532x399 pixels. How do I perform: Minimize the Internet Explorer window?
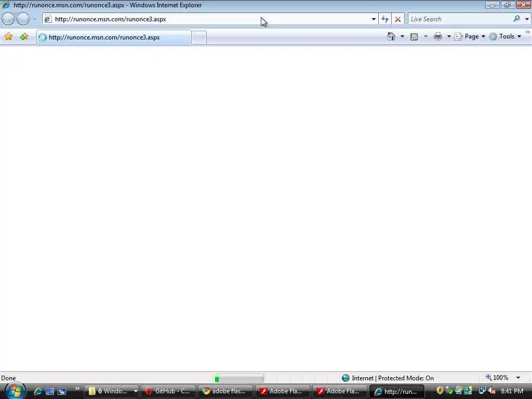(492, 5)
